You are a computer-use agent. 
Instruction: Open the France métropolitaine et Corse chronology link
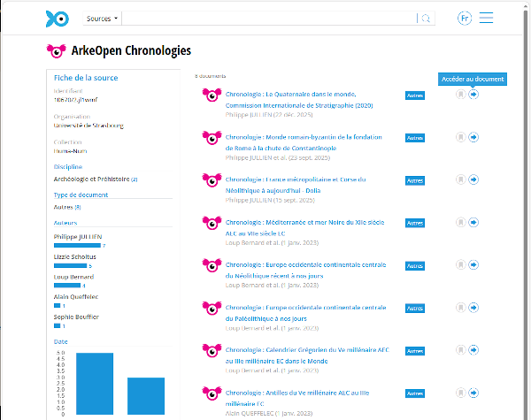296,185
